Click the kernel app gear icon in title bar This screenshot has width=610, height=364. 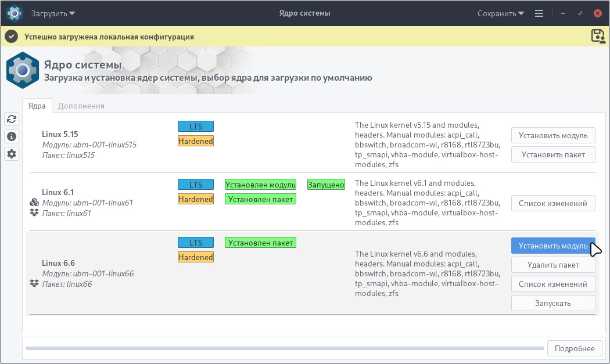[15, 13]
